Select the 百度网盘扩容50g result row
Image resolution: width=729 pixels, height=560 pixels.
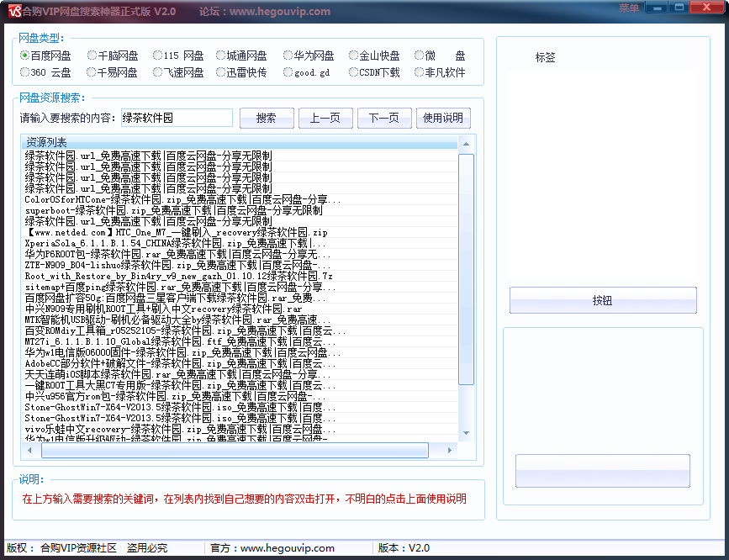pyautogui.click(x=240, y=298)
